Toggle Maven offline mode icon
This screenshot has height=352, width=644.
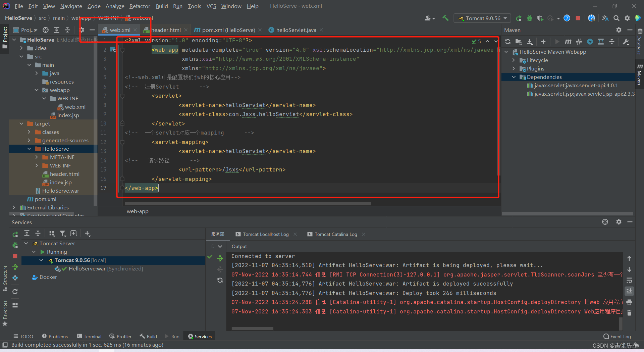pos(579,42)
